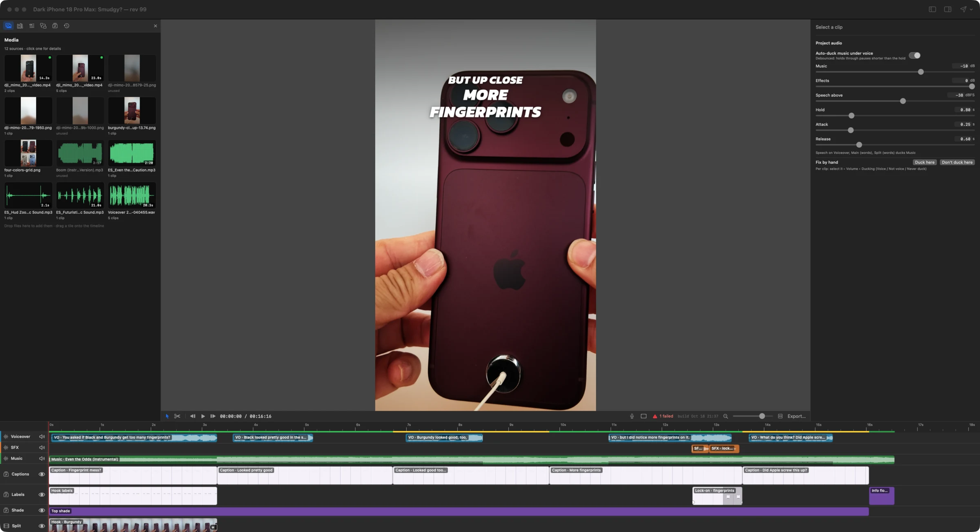Image resolution: width=980 pixels, height=532 pixels.
Task: Hide the Captions track
Action: tap(42, 474)
